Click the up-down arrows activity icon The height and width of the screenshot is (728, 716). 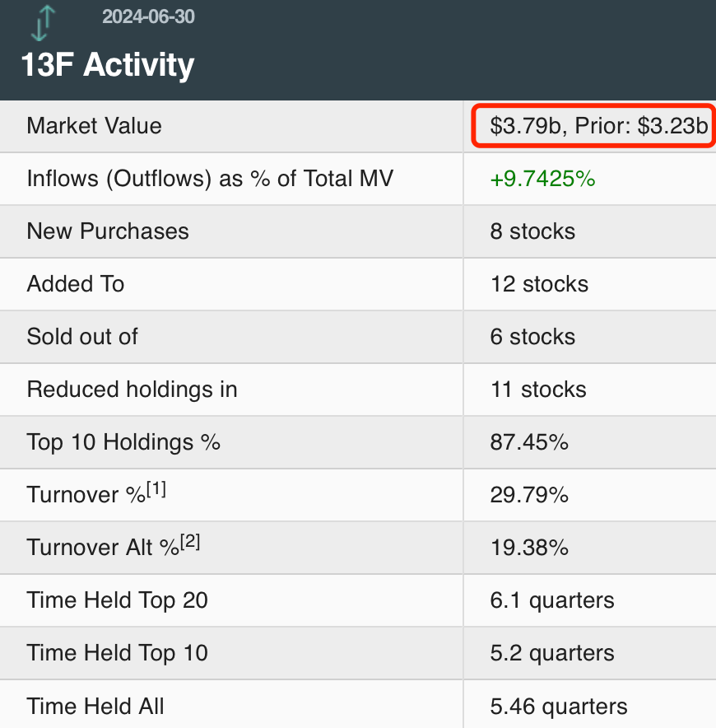[42, 22]
